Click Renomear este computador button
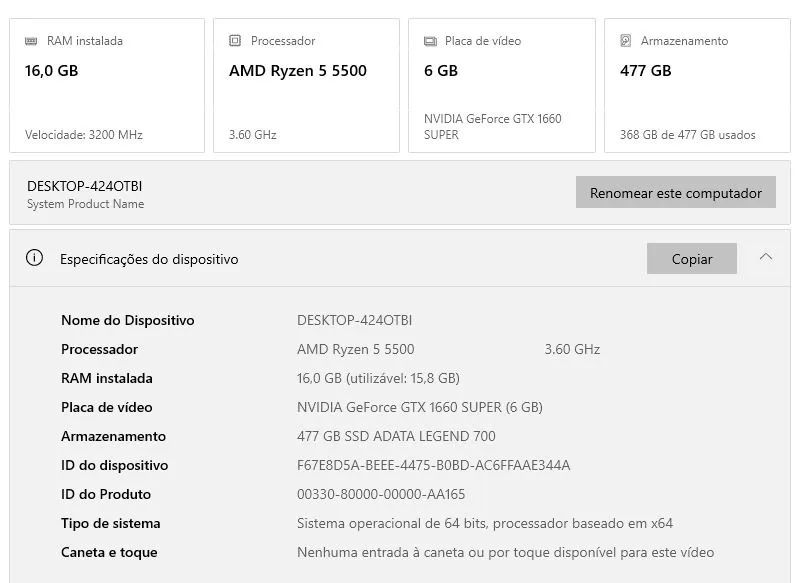The height and width of the screenshot is (583, 805). point(676,192)
